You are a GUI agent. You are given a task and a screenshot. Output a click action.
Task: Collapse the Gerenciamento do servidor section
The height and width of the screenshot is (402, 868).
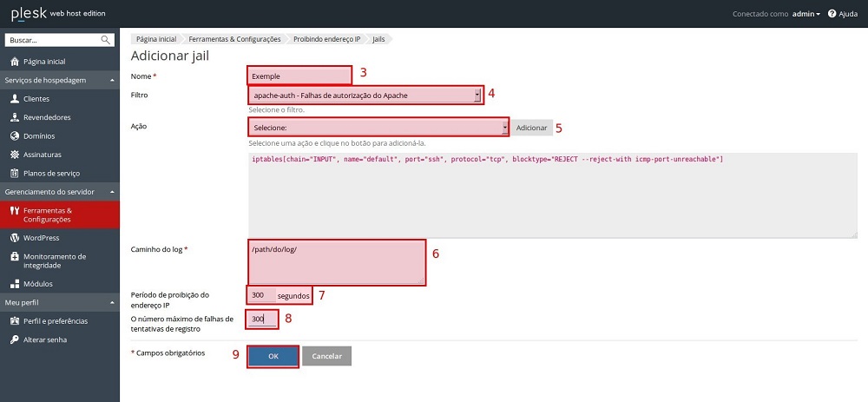coord(111,191)
